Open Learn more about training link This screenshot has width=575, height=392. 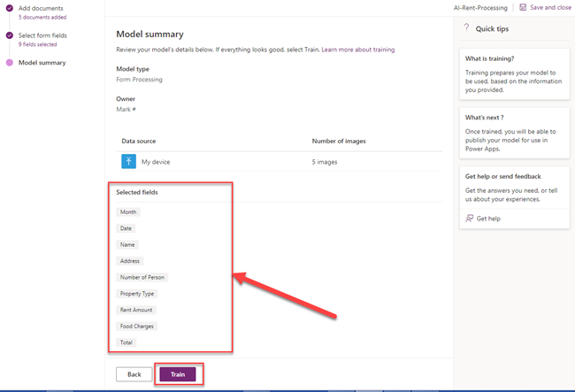[x=358, y=50]
